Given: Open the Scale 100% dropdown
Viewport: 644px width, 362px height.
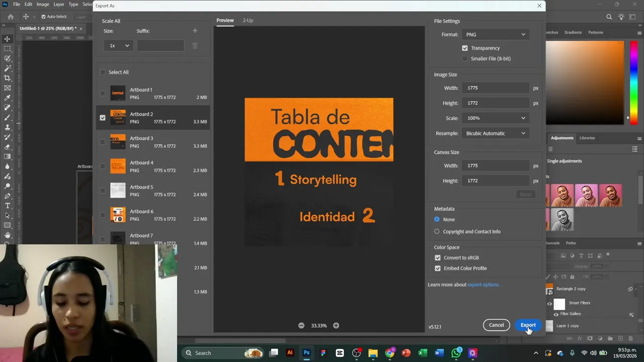Looking at the screenshot, I should 496,118.
